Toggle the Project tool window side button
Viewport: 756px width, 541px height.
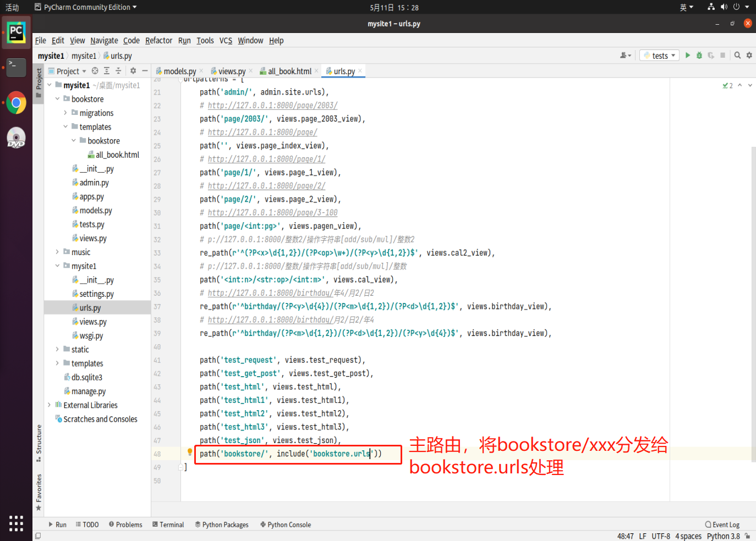click(x=39, y=82)
